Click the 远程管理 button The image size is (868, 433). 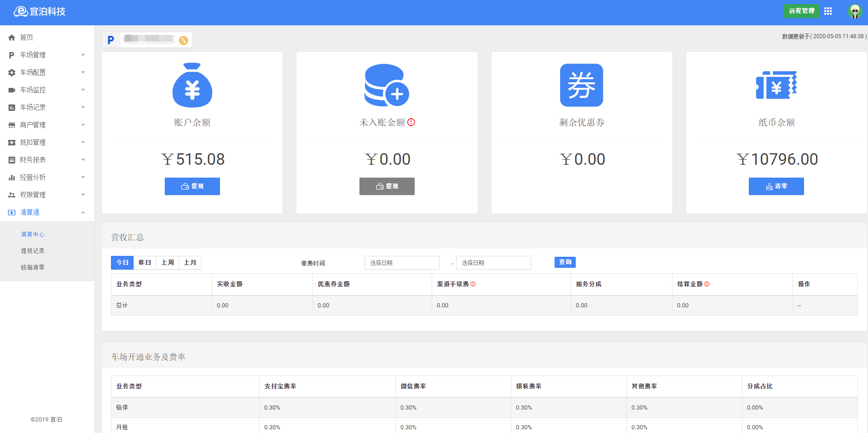pyautogui.click(x=802, y=11)
